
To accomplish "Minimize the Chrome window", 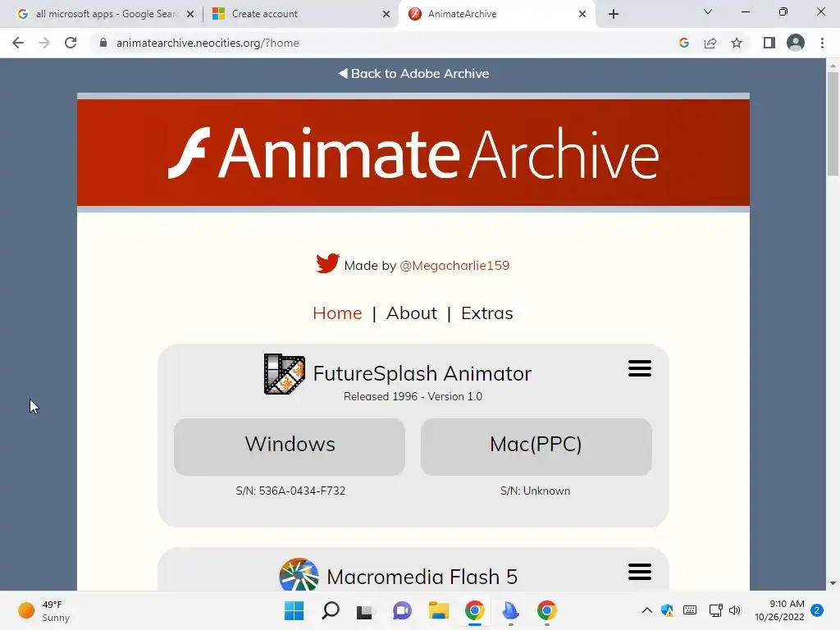I will [745, 11].
